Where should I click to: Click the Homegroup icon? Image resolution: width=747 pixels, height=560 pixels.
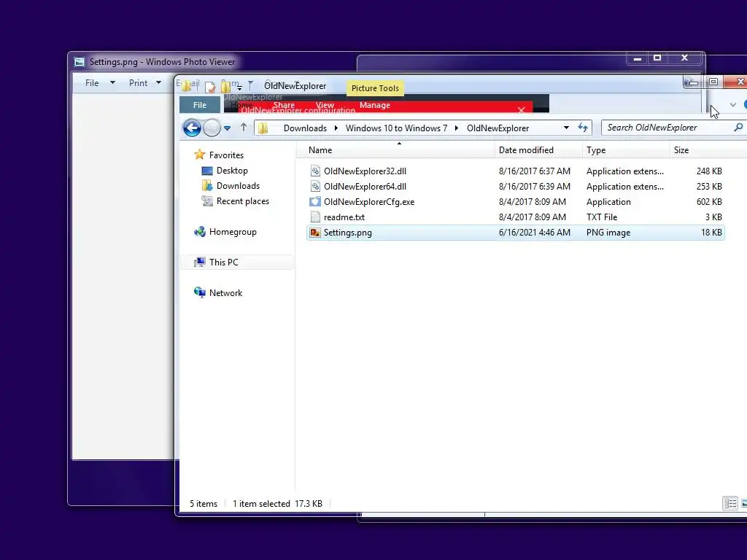200,232
